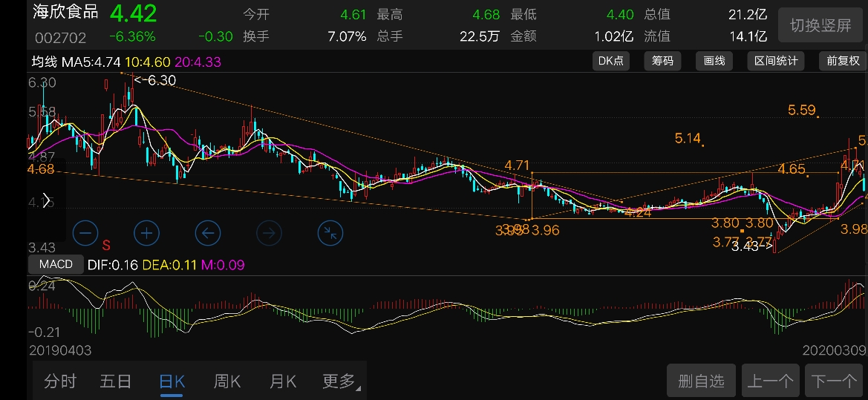Tap the DIF:0.16 value
The height and width of the screenshot is (400, 868).
tap(112, 265)
